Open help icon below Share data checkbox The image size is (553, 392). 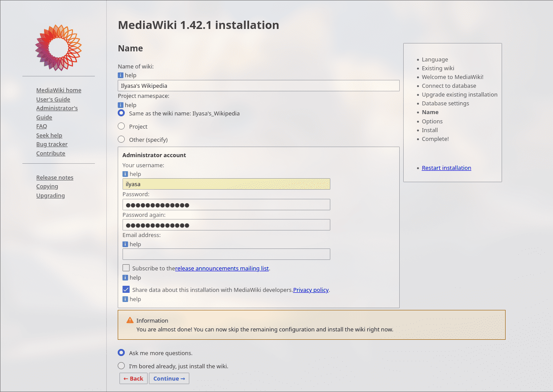click(125, 299)
